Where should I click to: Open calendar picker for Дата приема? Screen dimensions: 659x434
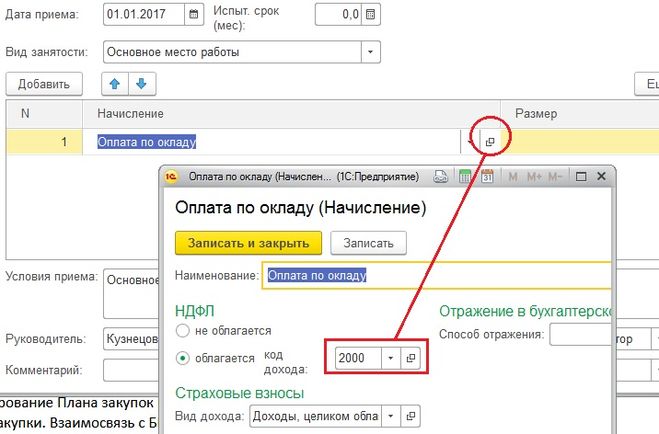pos(189,15)
